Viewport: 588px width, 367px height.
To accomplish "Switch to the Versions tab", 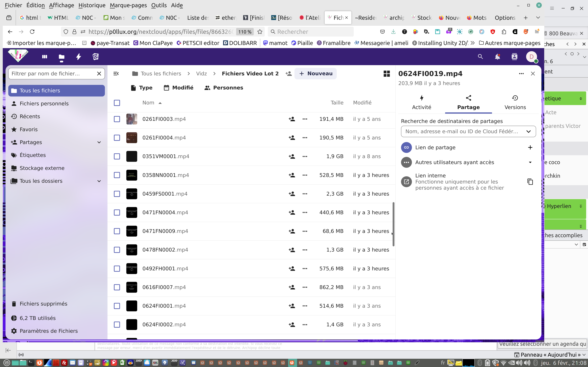I will pos(515,102).
